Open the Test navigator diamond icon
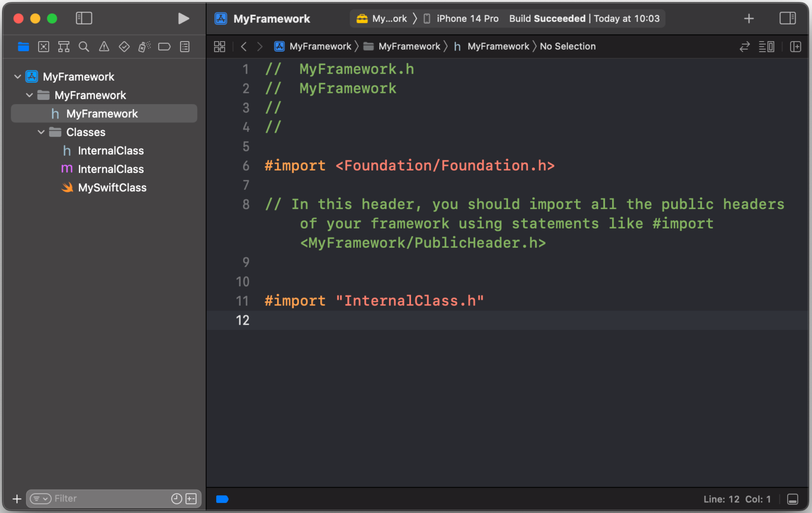 click(124, 47)
